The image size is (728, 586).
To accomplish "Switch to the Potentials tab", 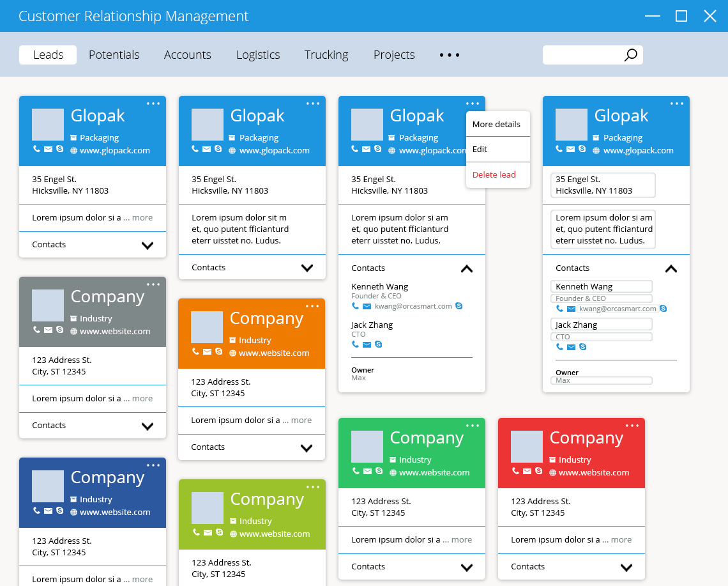I will [x=114, y=55].
